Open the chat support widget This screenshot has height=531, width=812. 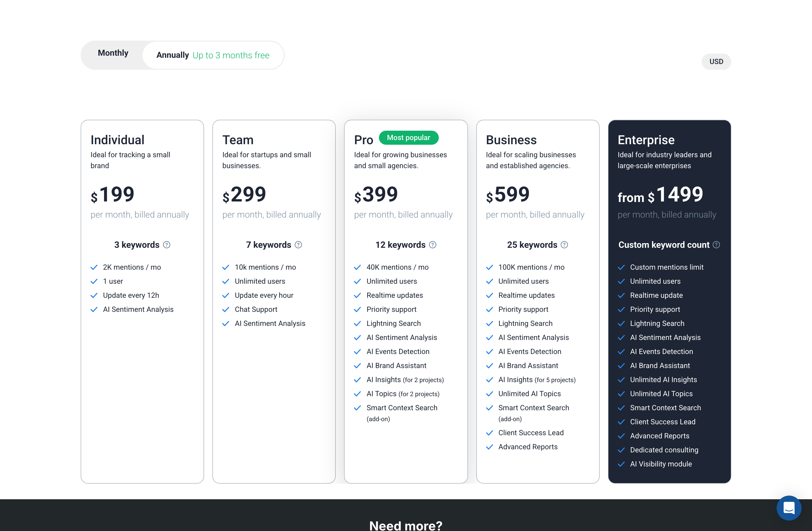[789, 508]
